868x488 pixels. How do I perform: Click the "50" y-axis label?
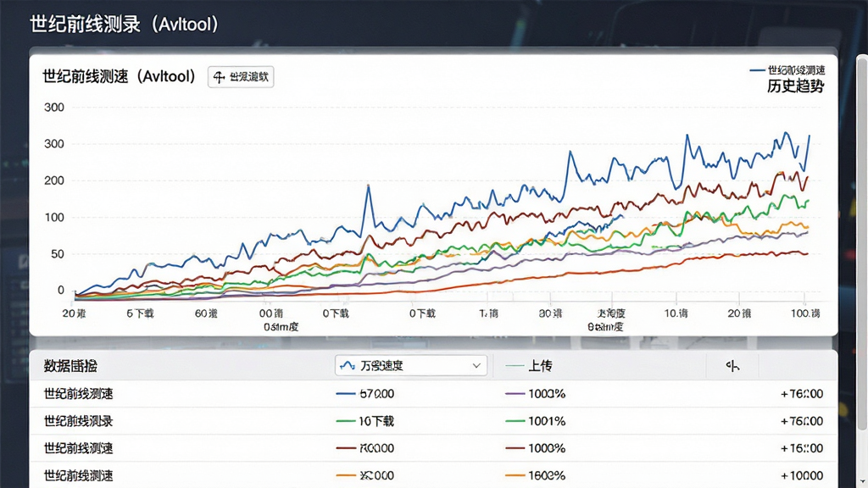[58, 254]
